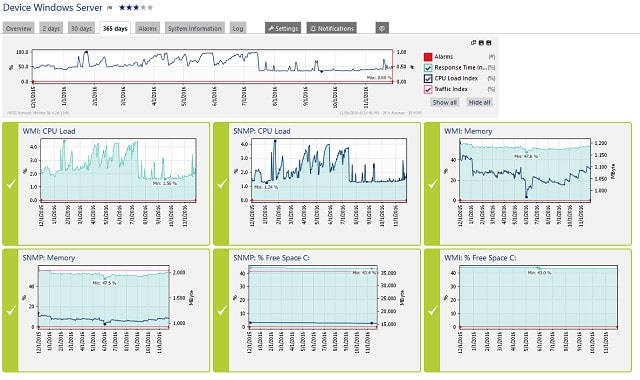This screenshot has width=640, height=380.
Task: Switch to the 30 days tab
Action: [x=81, y=28]
